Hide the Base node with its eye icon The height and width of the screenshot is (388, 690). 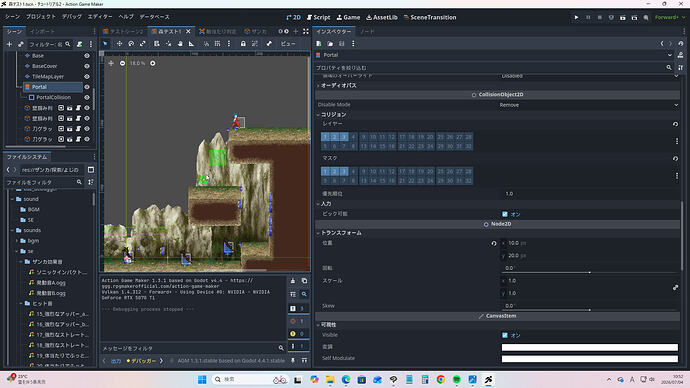coord(87,56)
